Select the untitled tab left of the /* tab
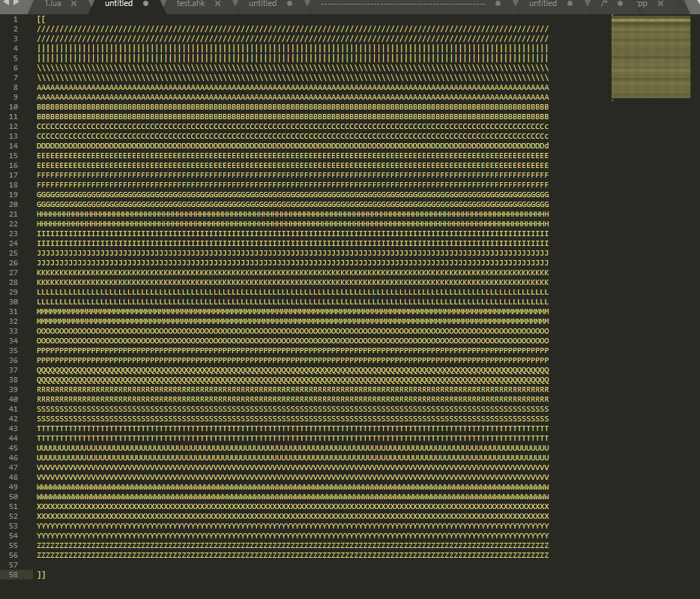This screenshot has width=700, height=599. 543,4
